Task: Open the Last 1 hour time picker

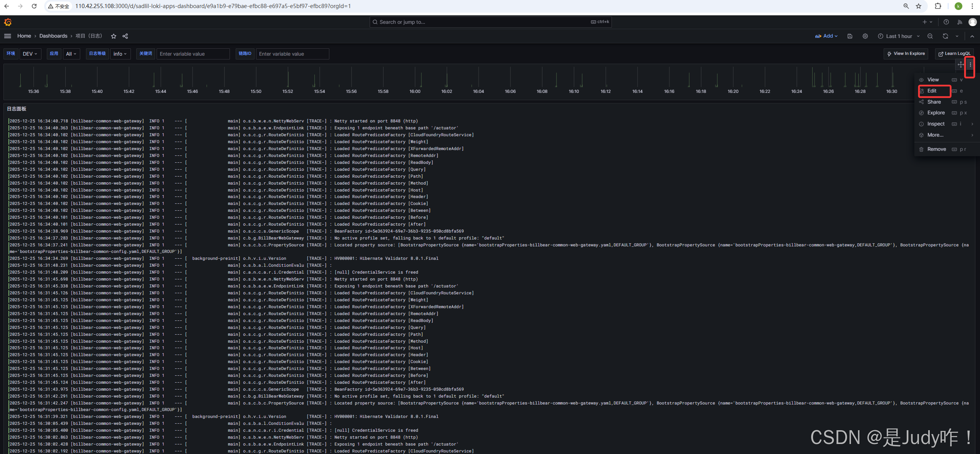Action: coord(899,36)
